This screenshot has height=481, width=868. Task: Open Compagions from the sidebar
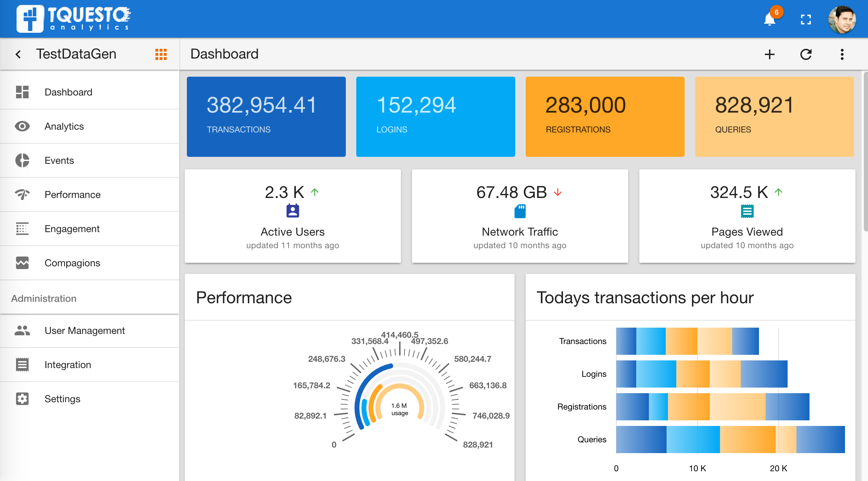click(x=72, y=263)
